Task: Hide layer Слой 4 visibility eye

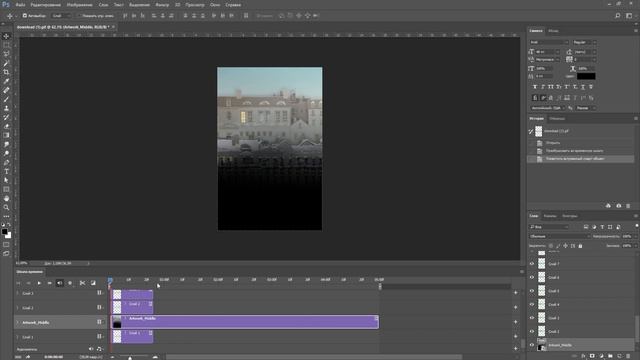Action: 532,304
